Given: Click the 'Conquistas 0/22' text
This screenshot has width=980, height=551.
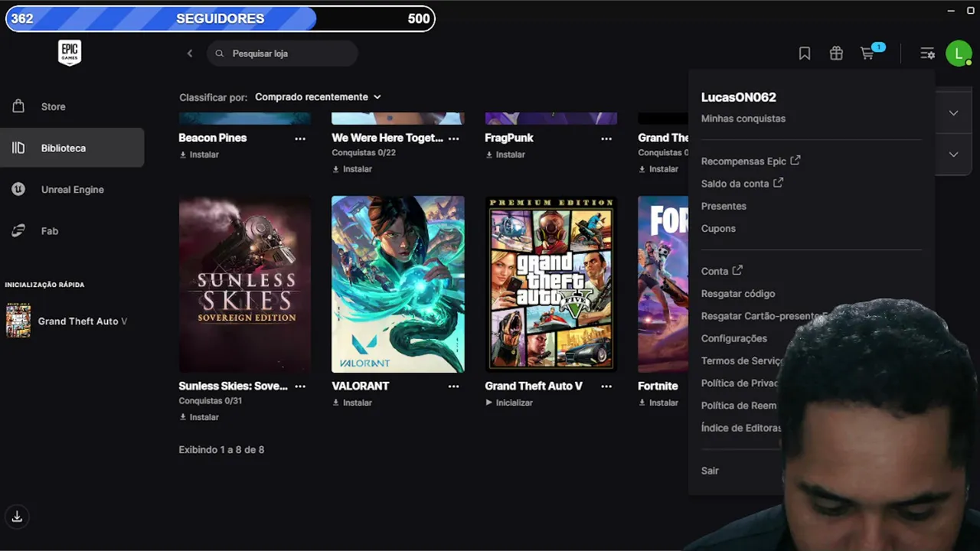Looking at the screenshot, I should point(364,153).
